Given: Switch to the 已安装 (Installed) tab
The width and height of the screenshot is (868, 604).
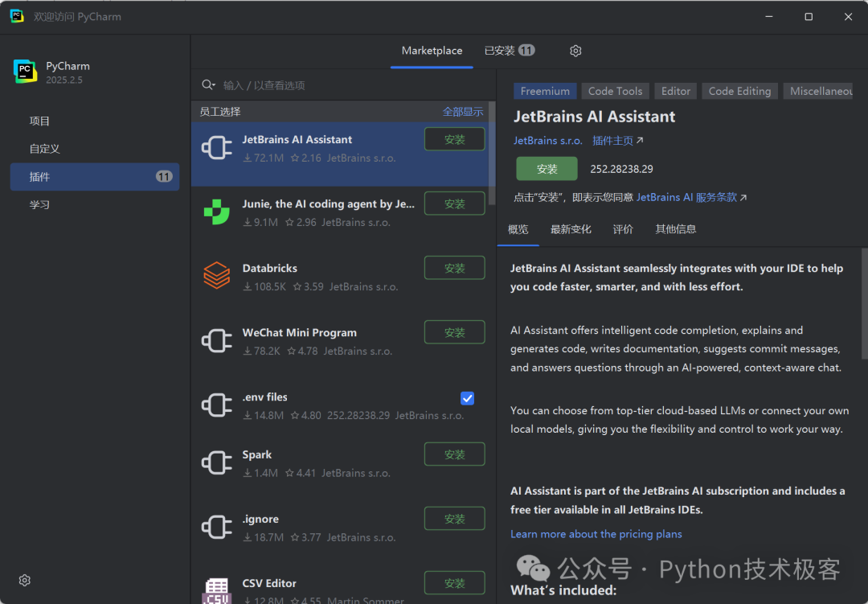Looking at the screenshot, I should [510, 51].
